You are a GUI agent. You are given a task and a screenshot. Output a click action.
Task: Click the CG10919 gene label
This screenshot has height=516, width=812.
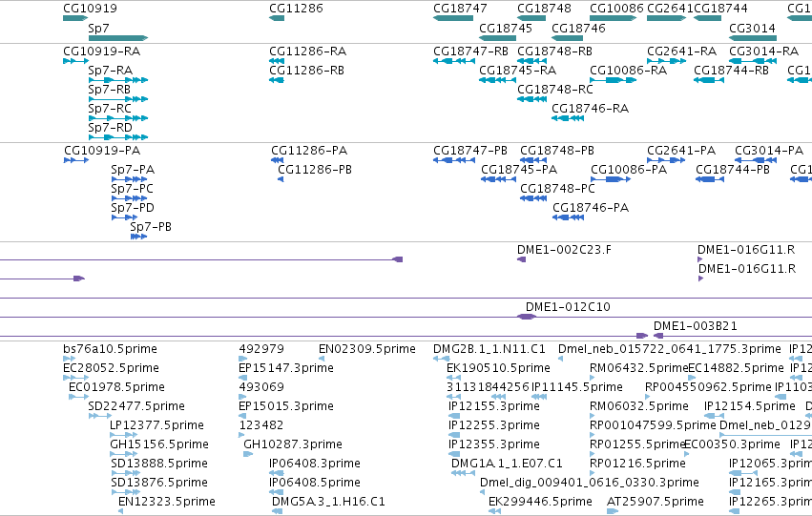[90, 9]
